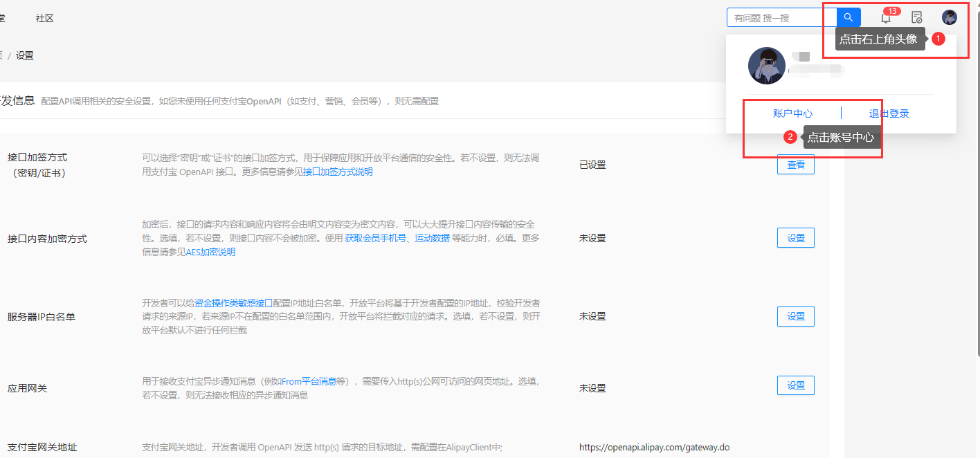Open the 资金操作类敏感接口 link
This screenshot has width=980, height=458.
coord(233,303)
